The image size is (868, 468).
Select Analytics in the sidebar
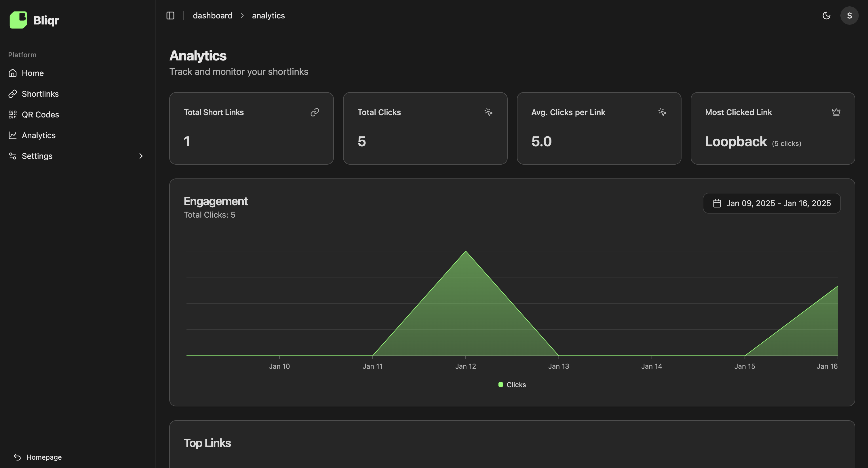pos(77,135)
